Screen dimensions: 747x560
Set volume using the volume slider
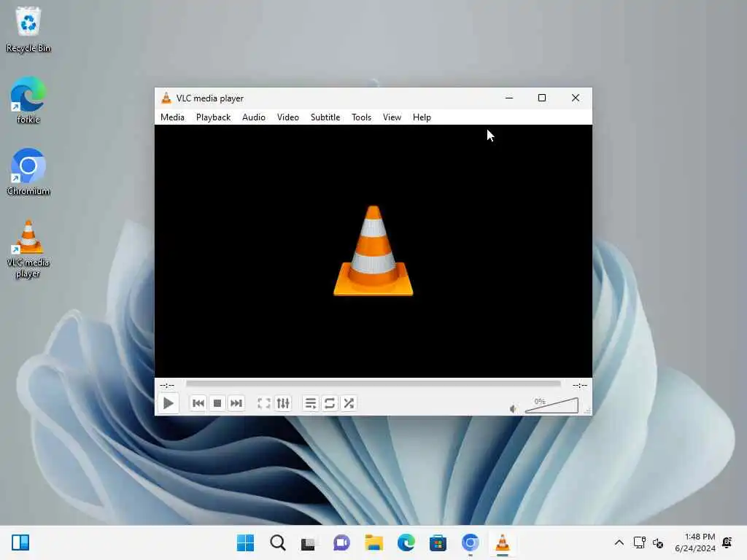coord(551,405)
